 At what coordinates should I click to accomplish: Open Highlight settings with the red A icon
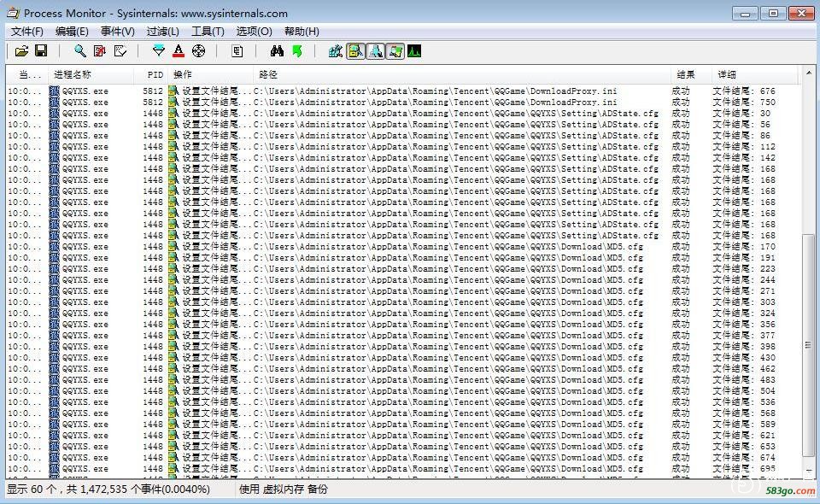[179, 50]
